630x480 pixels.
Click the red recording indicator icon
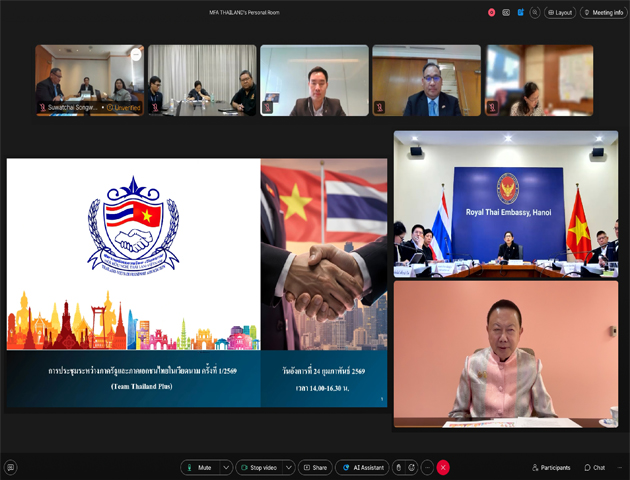(x=491, y=12)
